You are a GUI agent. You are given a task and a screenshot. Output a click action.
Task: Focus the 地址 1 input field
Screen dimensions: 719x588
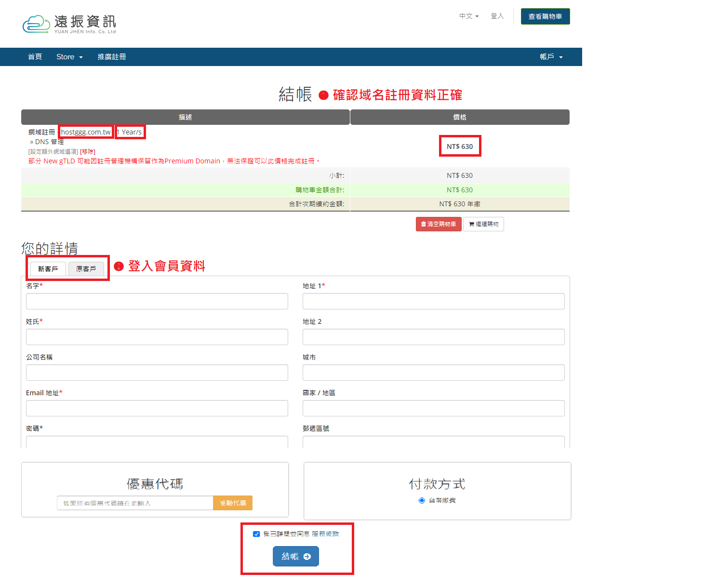coord(434,301)
